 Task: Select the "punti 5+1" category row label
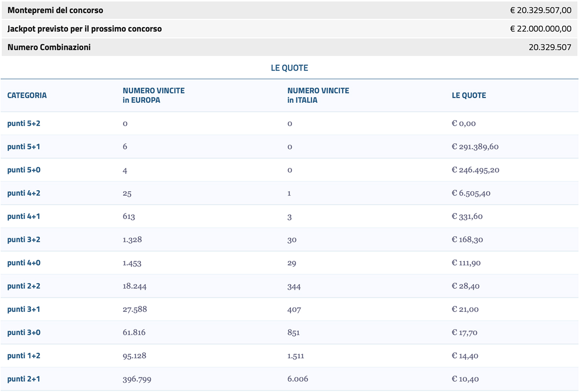(24, 147)
